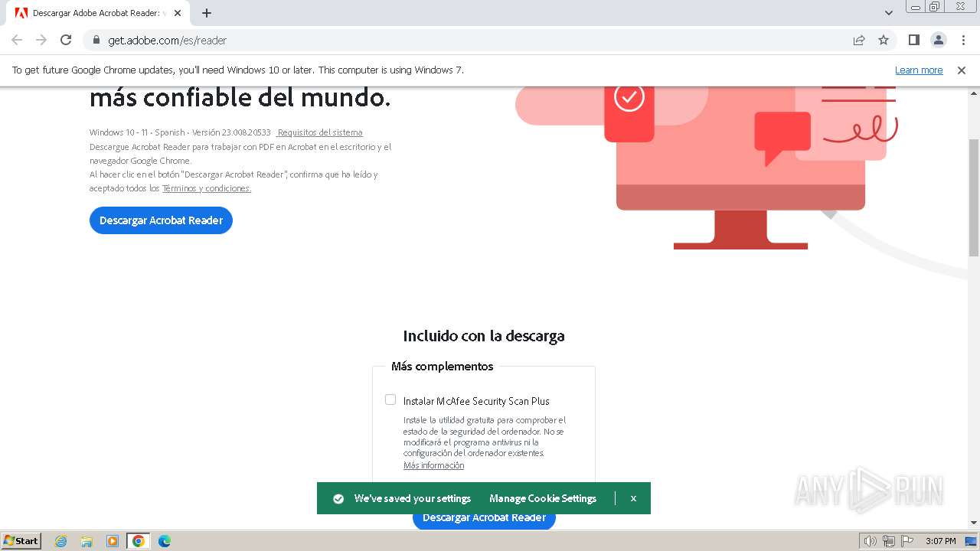Select the Descargar Adobe Acrobat Reader tab
980x551 pixels.
click(98, 13)
